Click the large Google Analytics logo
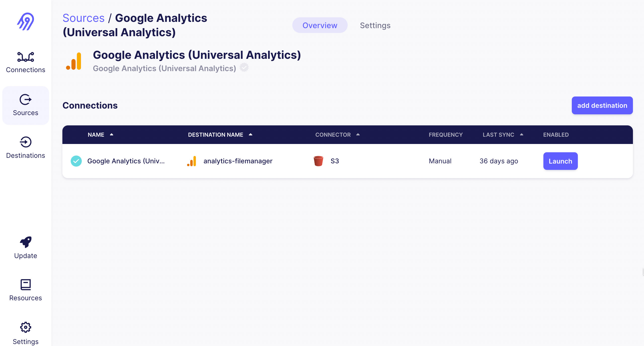 point(74,61)
